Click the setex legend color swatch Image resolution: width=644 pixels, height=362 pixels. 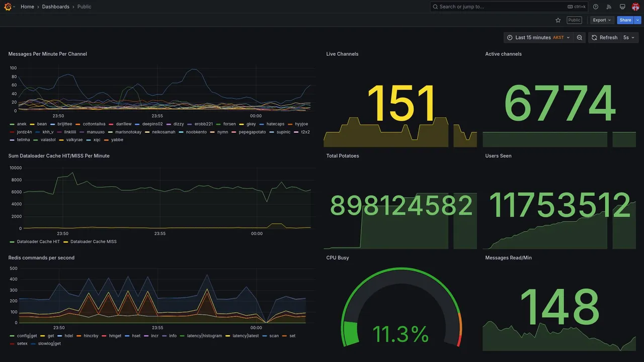click(12, 344)
